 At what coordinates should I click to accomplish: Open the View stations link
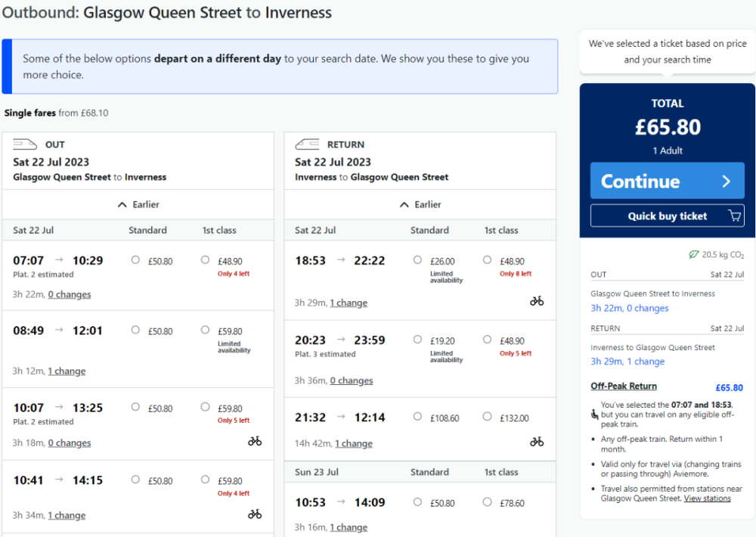click(x=707, y=498)
